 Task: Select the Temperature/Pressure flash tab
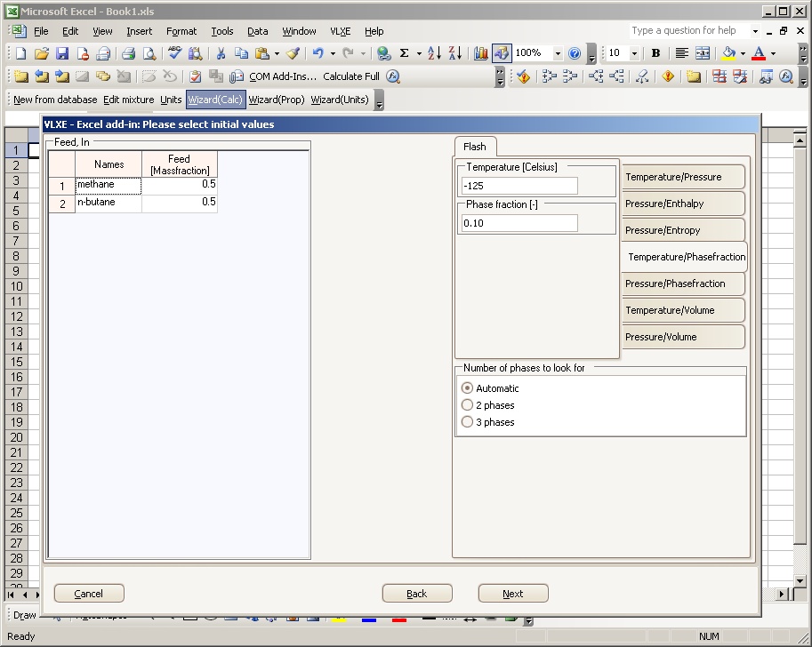683,177
